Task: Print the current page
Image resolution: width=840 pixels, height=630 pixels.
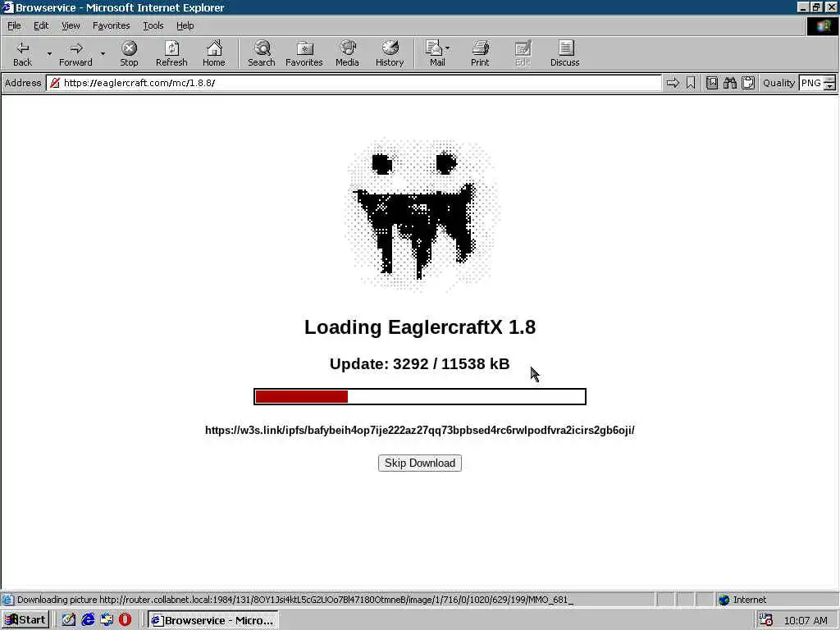Action: 480,53
